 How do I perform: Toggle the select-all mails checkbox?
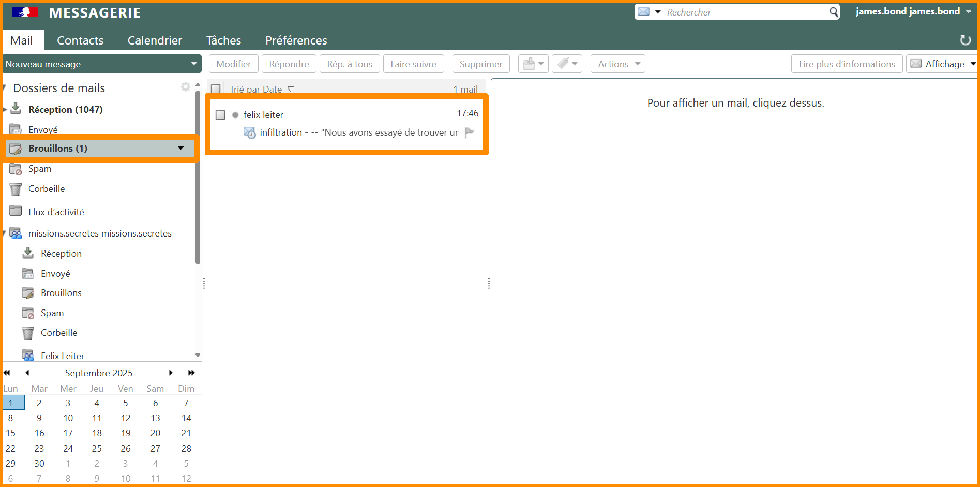pos(216,89)
